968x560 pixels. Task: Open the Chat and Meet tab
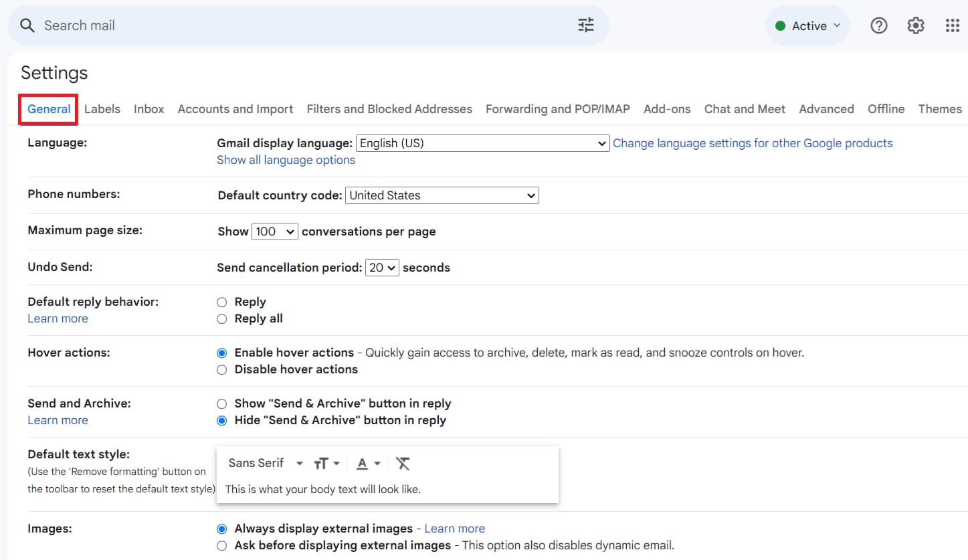click(x=745, y=109)
